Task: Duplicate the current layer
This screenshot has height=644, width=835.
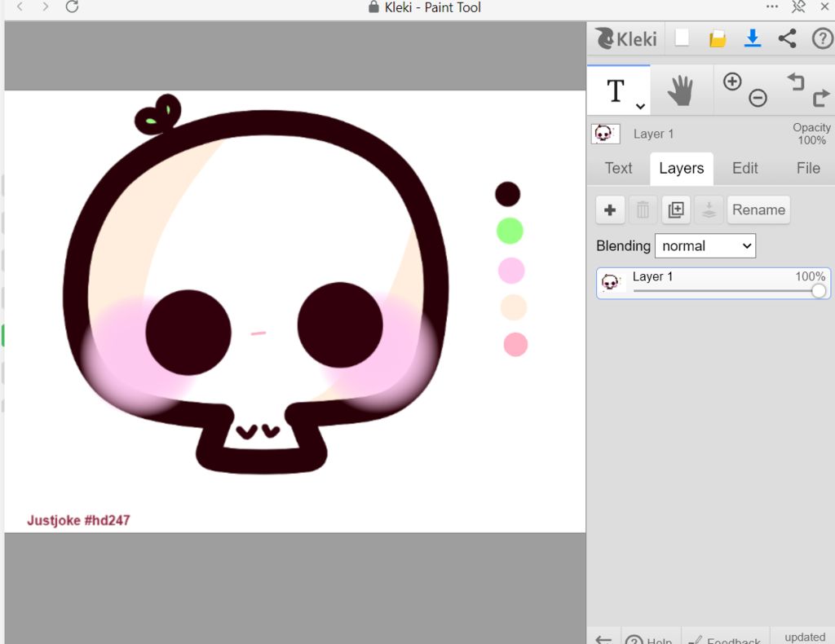Action: [676, 210]
